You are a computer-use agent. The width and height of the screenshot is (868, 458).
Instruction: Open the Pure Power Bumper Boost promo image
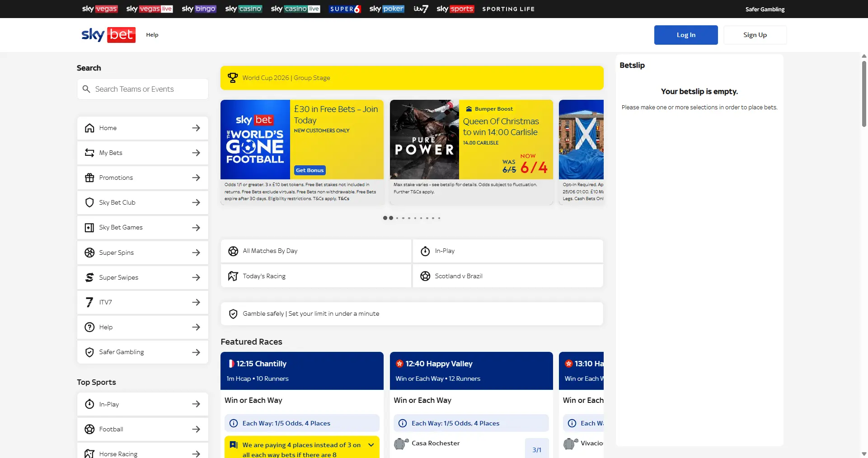(x=424, y=140)
